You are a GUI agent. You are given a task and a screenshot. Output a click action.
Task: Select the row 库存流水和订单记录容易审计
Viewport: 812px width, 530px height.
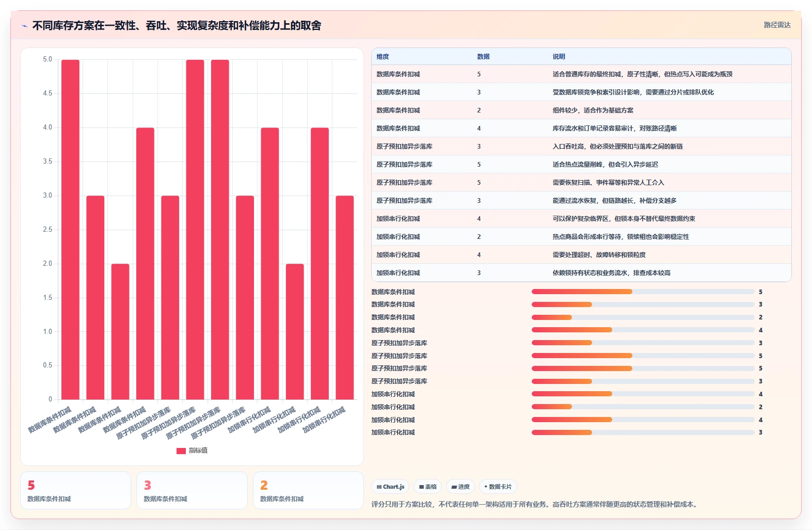(x=581, y=129)
